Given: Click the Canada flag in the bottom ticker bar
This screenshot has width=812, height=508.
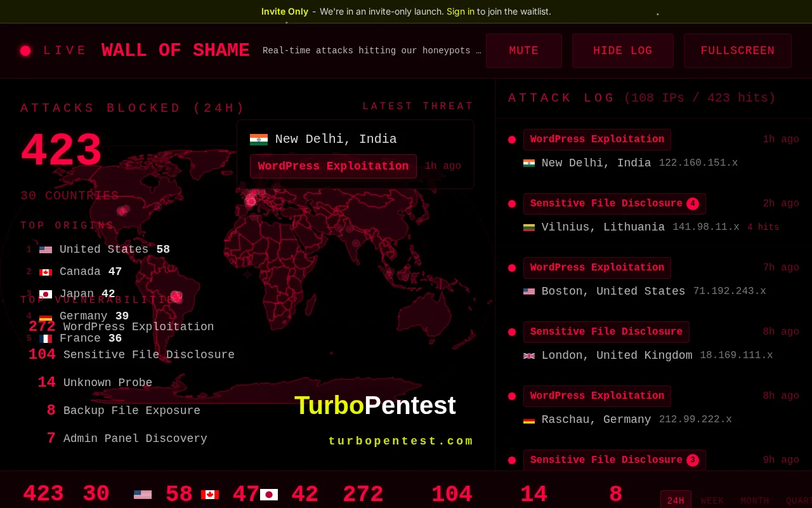Looking at the screenshot, I should point(210,495).
